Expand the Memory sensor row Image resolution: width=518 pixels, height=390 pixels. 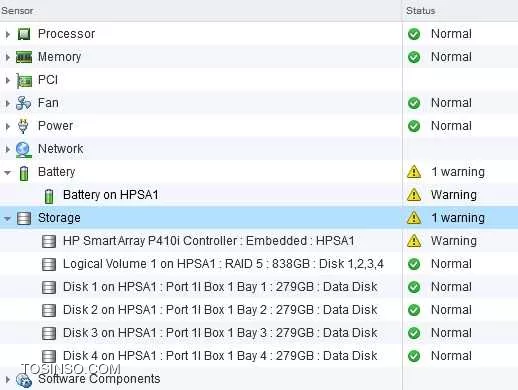coord(8,57)
